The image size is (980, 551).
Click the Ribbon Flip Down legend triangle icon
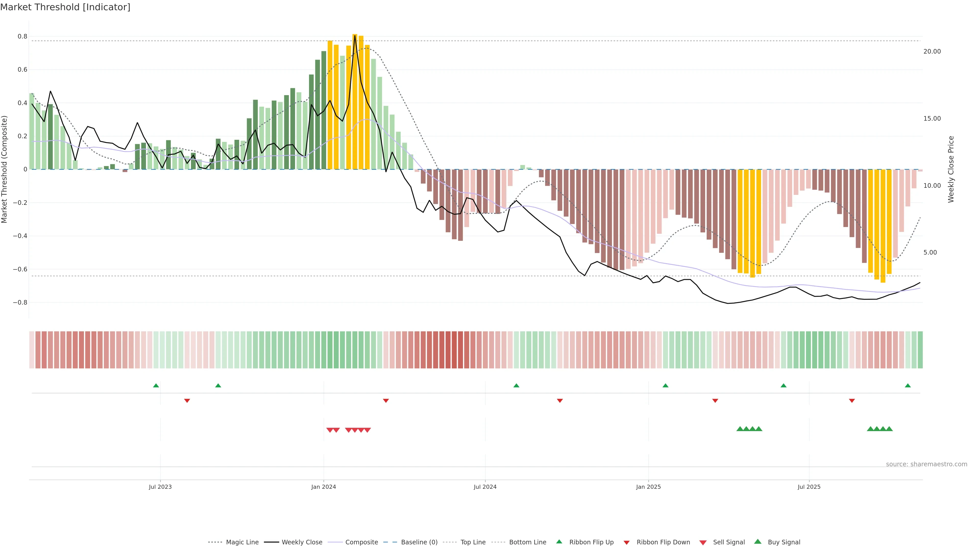point(627,543)
